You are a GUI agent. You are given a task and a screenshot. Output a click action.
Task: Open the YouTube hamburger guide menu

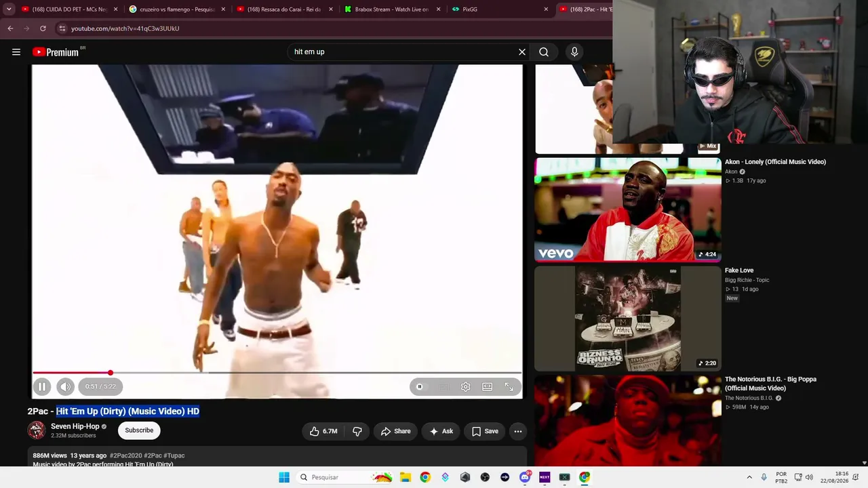coord(16,52)
